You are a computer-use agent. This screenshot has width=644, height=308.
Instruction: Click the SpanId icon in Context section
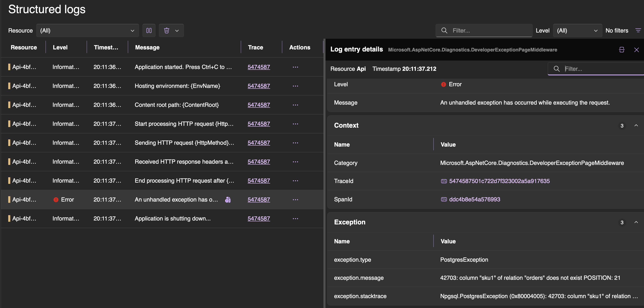point(444,199)
